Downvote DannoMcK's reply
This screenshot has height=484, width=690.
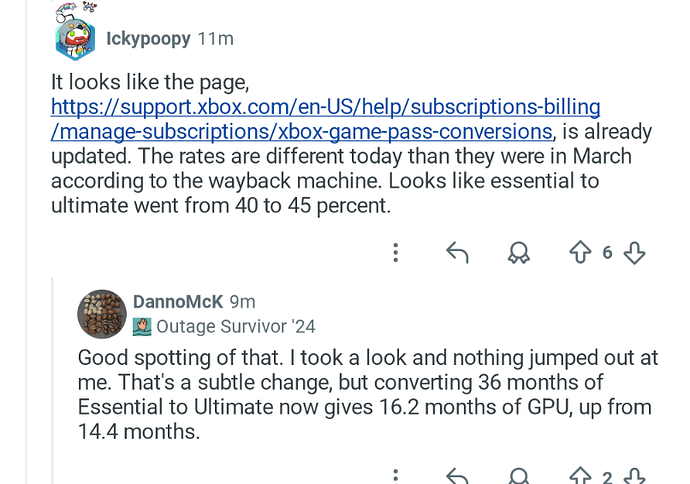coord(635,476)
